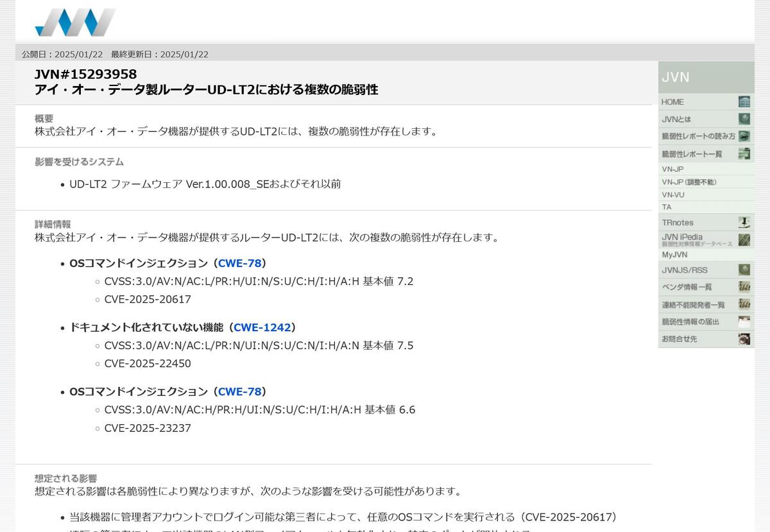Click the 概要 sentence about 株式会社アイ・オー・データ機器

click(236, 132)
